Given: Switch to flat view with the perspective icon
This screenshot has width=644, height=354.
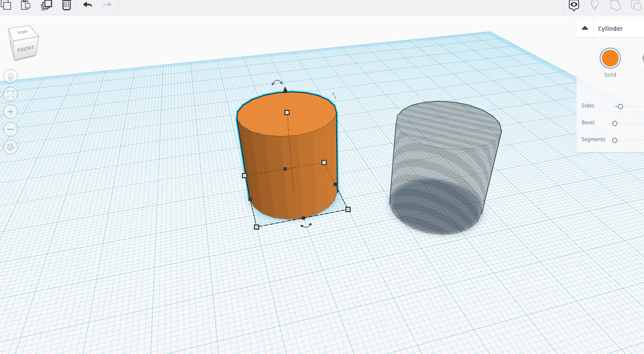Looking at the screenshot, I should click(x=10, y=147).
